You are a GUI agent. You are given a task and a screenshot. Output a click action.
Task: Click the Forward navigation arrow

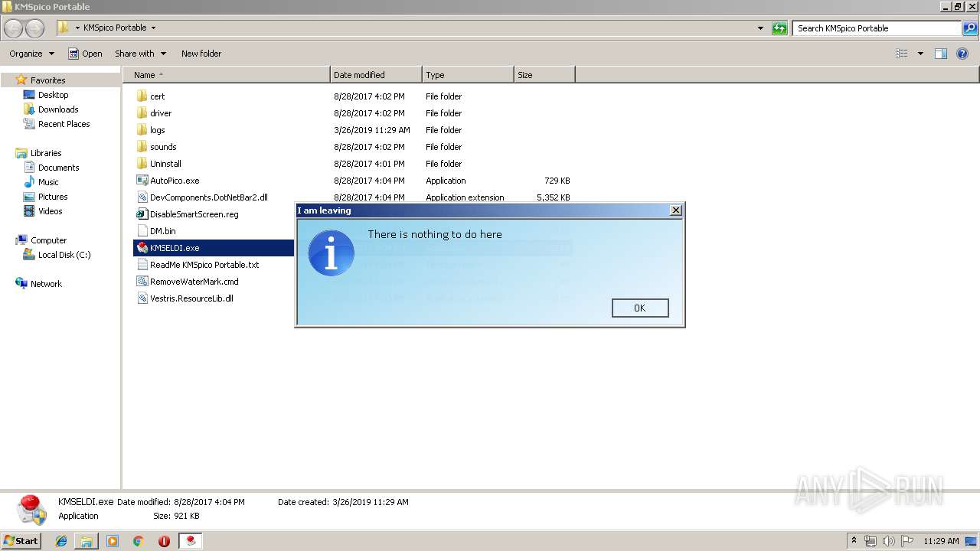pyautogui.click(x=35, y=28)
